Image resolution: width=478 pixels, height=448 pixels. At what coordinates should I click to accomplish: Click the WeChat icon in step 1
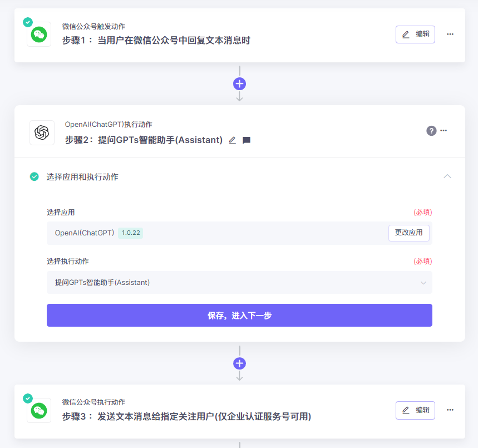(39, 35)
